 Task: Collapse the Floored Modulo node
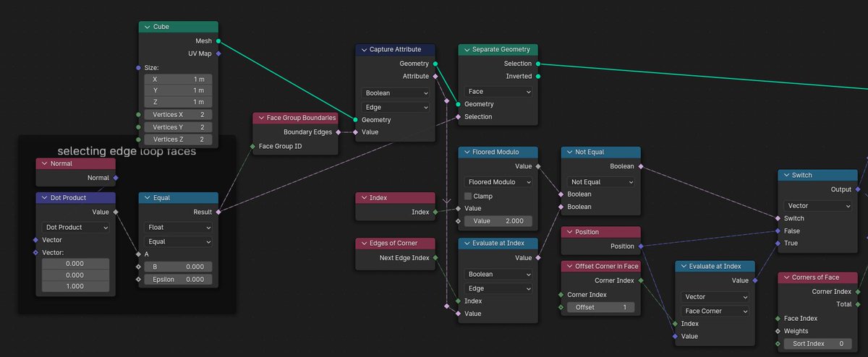click(x=466, y=152)
